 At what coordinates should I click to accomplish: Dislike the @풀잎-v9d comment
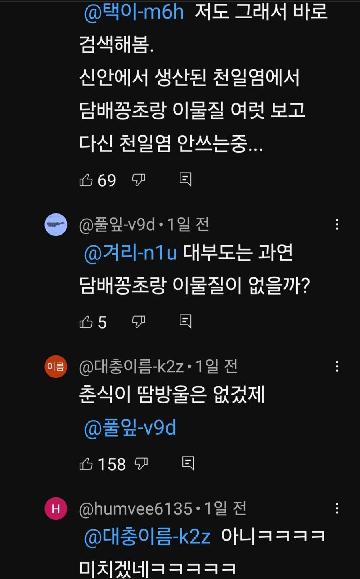tap(138, 322)
